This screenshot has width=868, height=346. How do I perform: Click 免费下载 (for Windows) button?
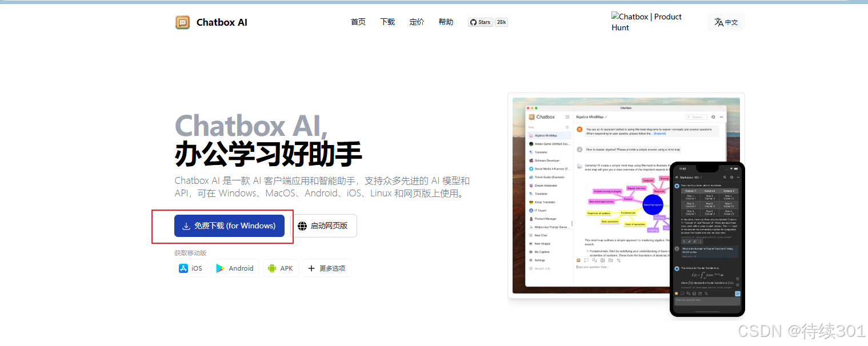point(229,226)
